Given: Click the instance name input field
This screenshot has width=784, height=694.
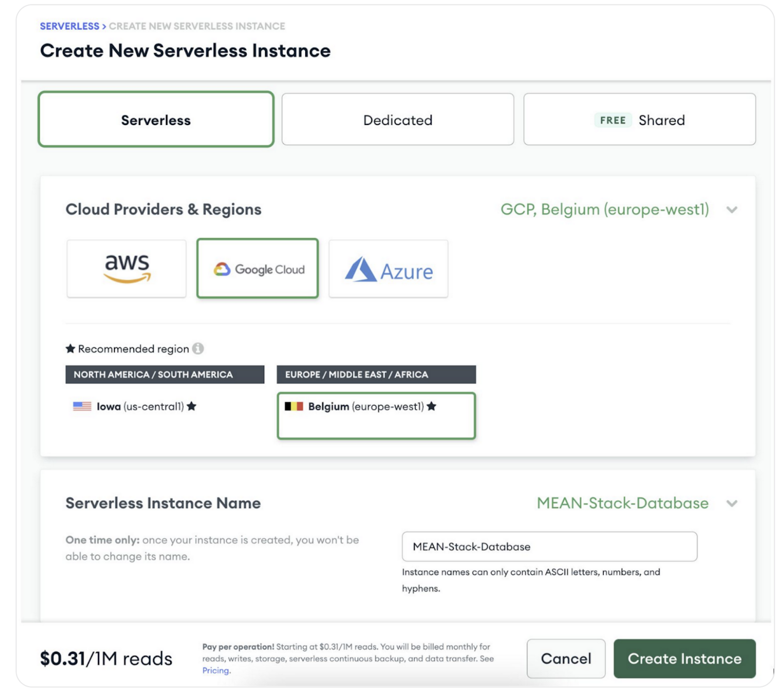Looking at the screenshot, I should coord(549,546).
